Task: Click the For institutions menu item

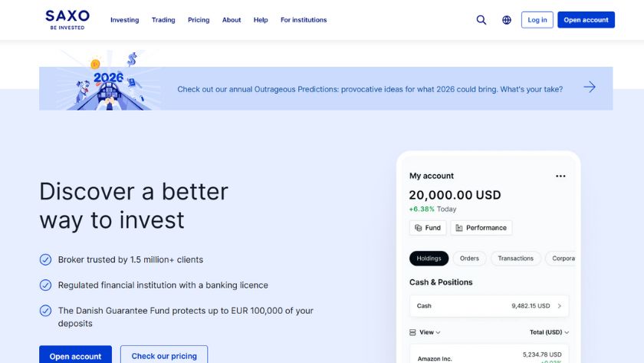Action: pyautogui.click(x=304, y=20)
